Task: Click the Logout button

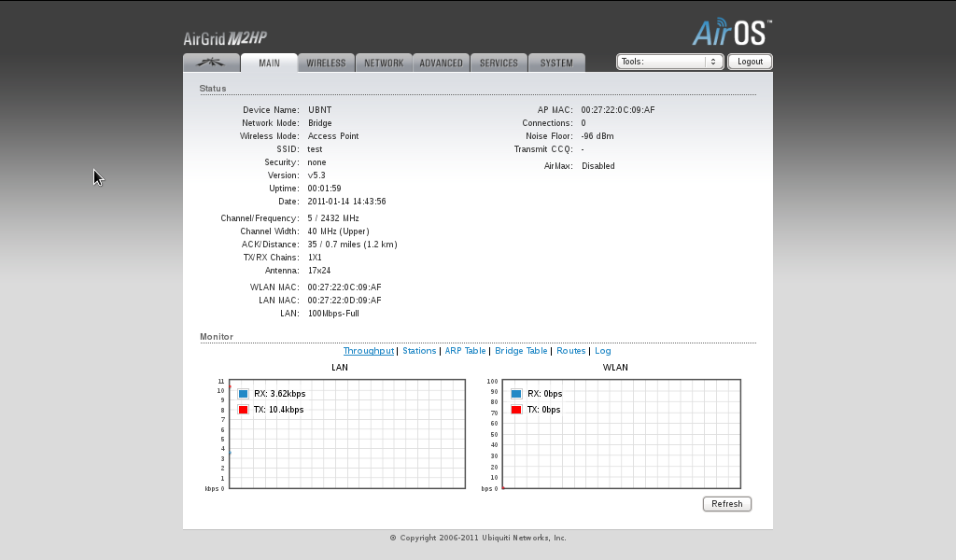Action: [750, 62]
